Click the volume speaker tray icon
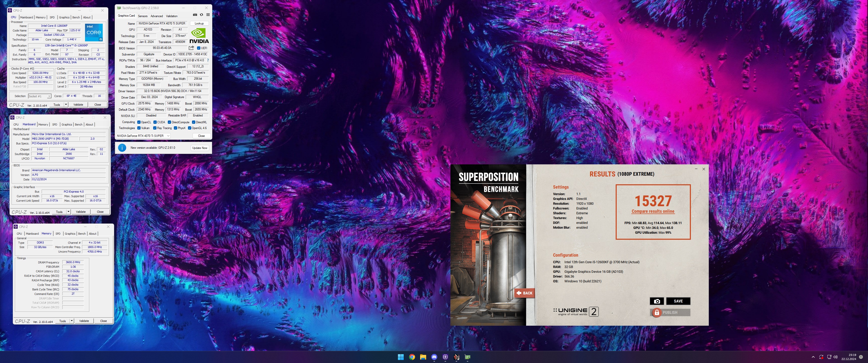This screenshot has width=868, height=363. (835, 357)
